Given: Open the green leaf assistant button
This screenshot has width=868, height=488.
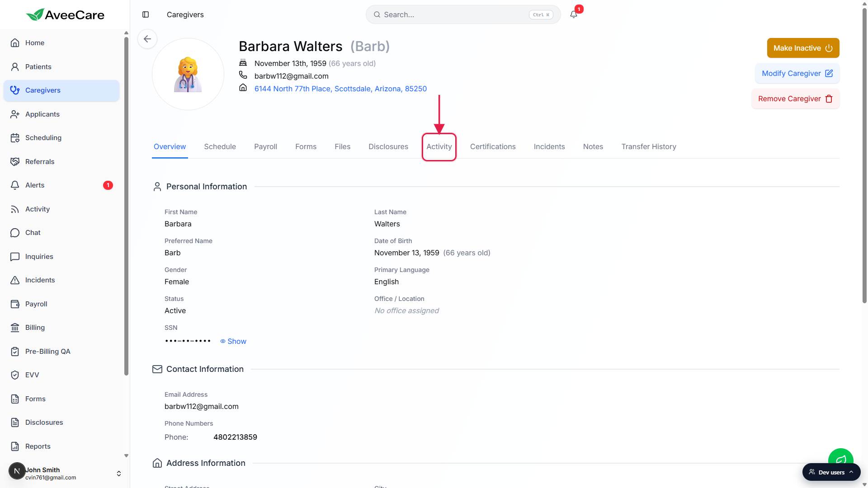Looking at the screenshot, I should click(840, 457).
